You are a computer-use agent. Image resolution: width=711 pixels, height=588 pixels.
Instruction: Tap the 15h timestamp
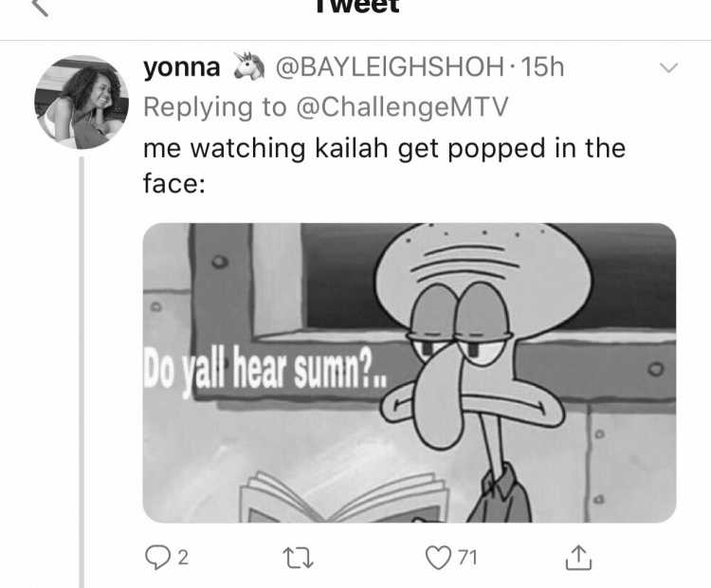[542, 67]
